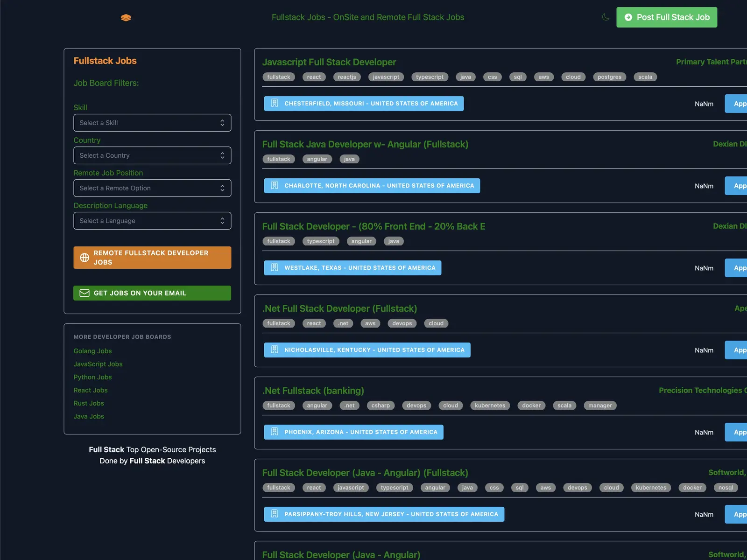Open .Net Full Stack Developer (Fullstack) job
This screenshot has height=560, width=747.
coord(339,308)
